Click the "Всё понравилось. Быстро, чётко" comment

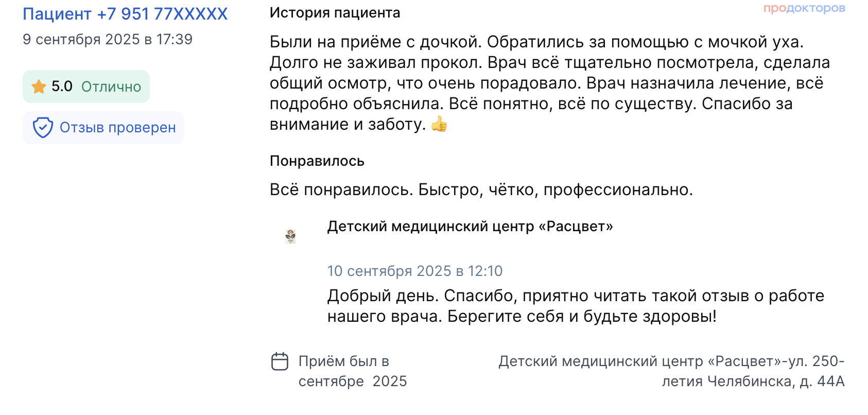[481, 189]
